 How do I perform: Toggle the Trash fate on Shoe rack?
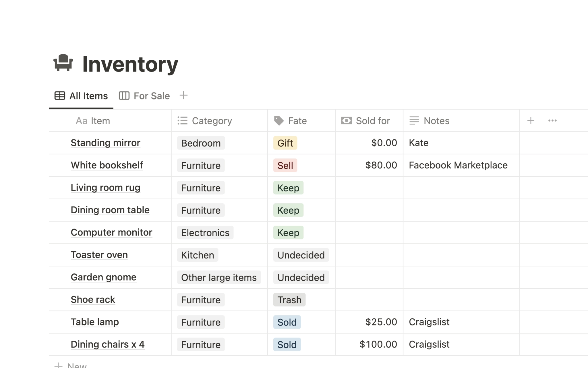[289, 300]
